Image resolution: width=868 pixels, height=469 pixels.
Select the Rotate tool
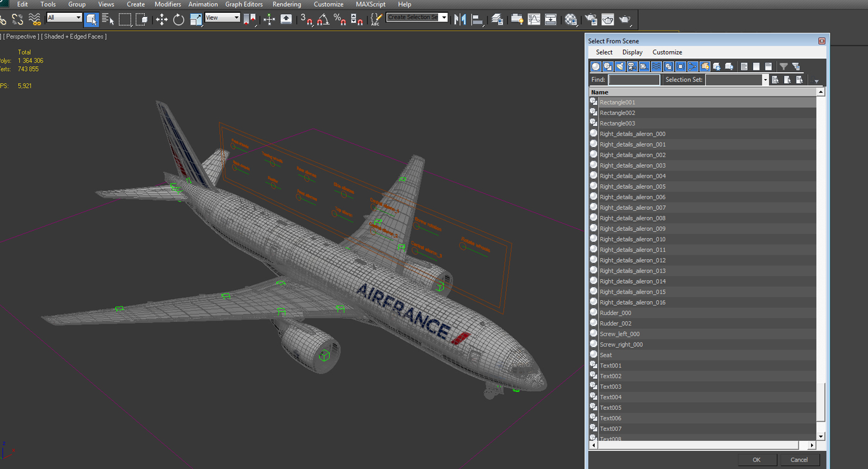(x=178, y=19)
